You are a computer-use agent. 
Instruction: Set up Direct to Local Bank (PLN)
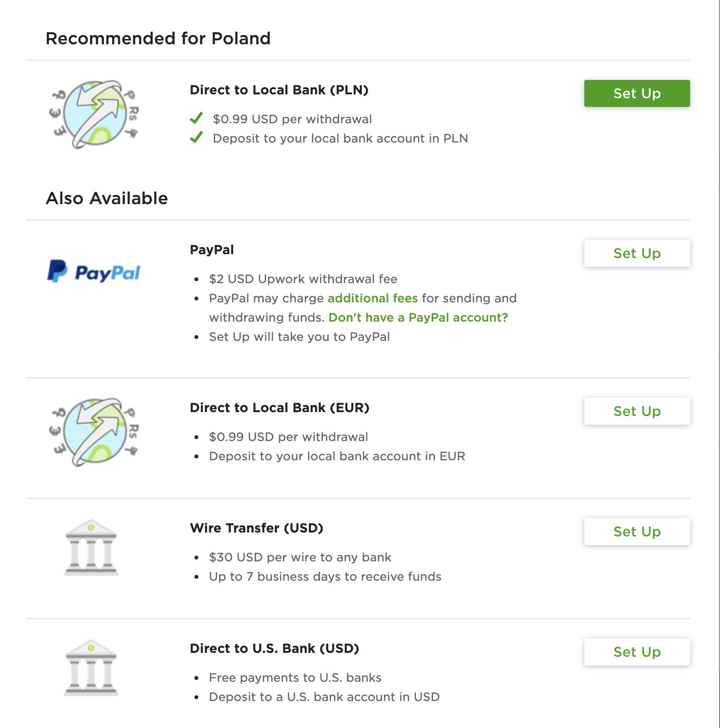tap(637, 93)
